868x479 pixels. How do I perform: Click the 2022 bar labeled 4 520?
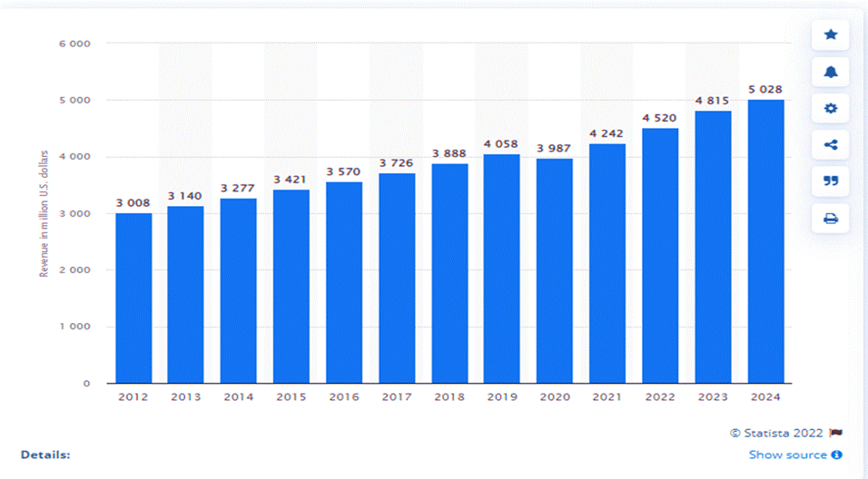point(660,256)
